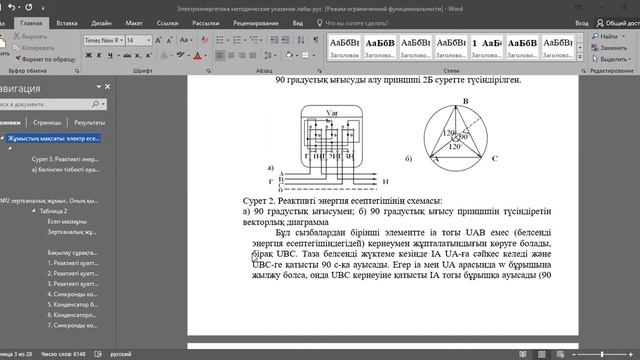The height and width of the screenshot is (360, 640).
Task: Open the Выделить select dropdown
Action: coord(611,59)
